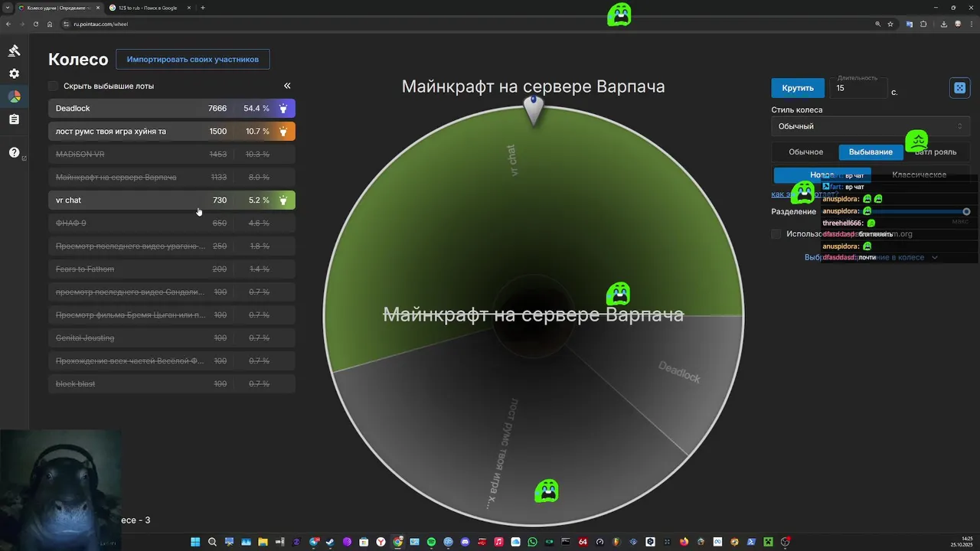Go back with browser back arrow

8,24
